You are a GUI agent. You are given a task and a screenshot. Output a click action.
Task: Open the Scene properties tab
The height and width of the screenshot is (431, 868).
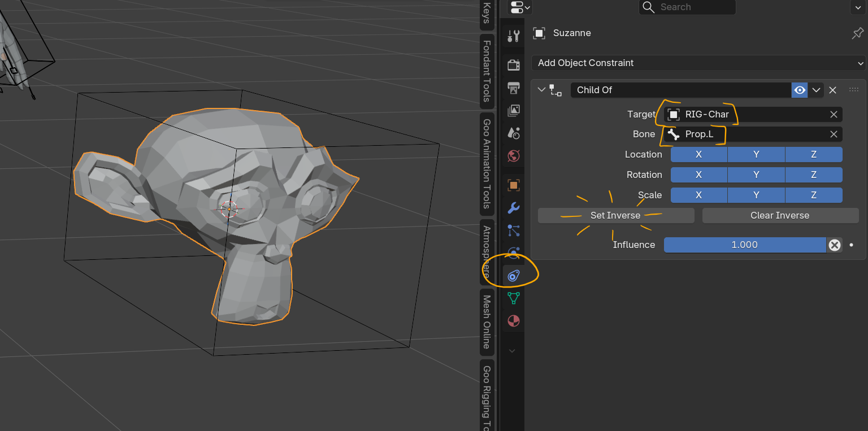coord(513,133)
